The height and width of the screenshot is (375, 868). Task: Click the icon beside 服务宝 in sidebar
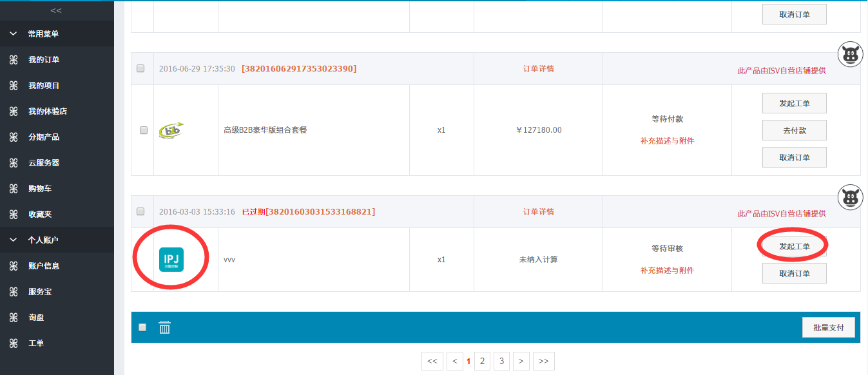click(14, 292)
